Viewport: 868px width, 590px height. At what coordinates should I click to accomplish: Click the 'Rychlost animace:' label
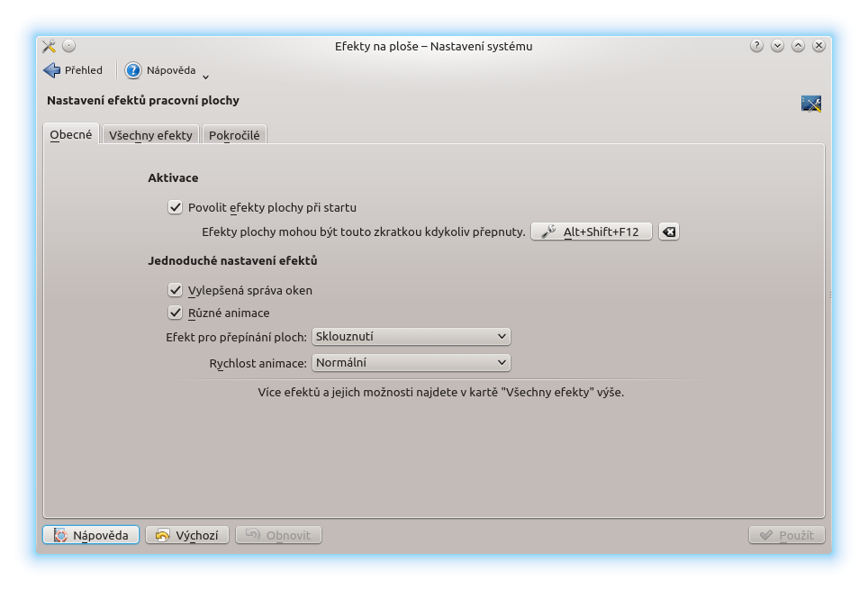click(258, 363)
